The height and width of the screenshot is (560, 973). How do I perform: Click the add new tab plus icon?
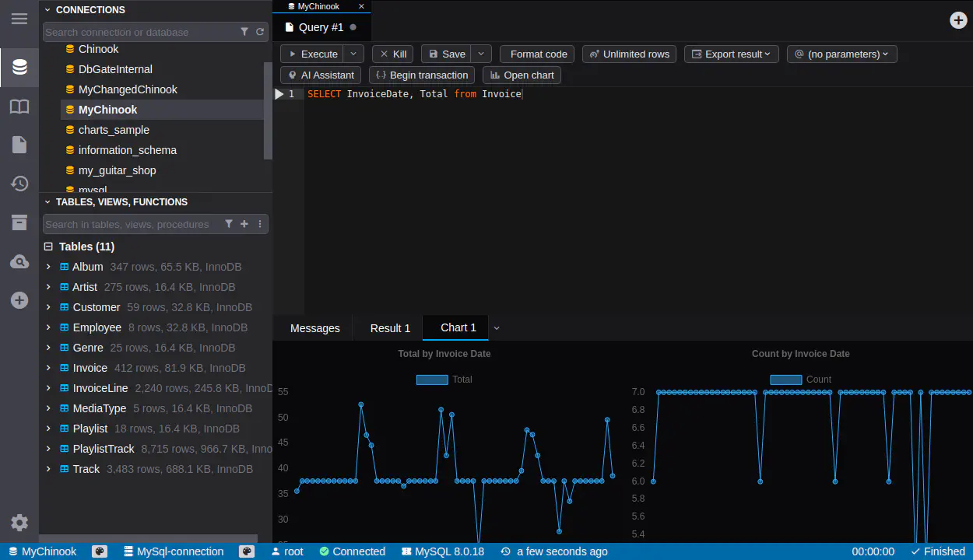pyautogui.click(x=959, y=20)
